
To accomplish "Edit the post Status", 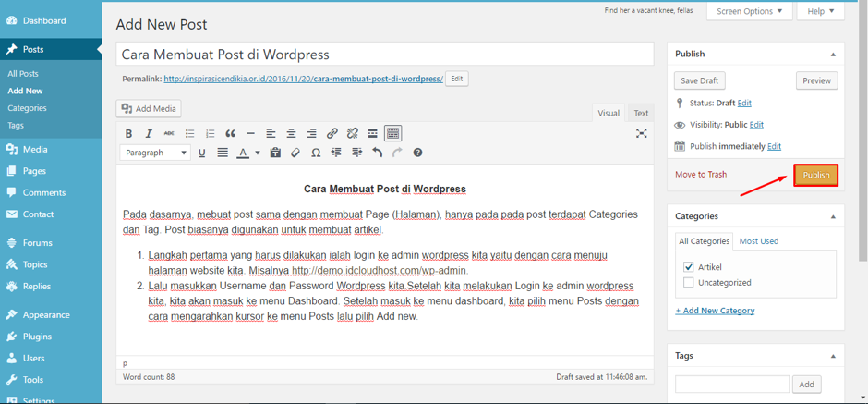I will pos(744,103).
